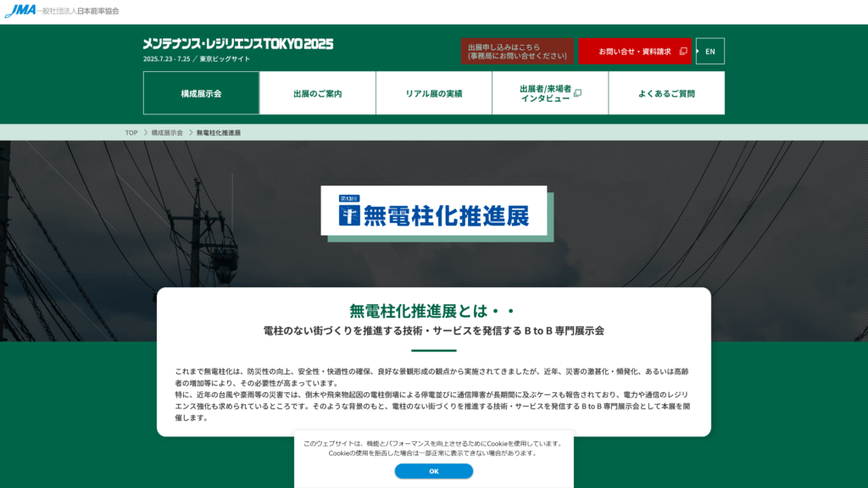Open the メンテナンス・レジリエンスTOKYO 2025 site title
The height and width of the screenshot is (488, 868).
238,44
